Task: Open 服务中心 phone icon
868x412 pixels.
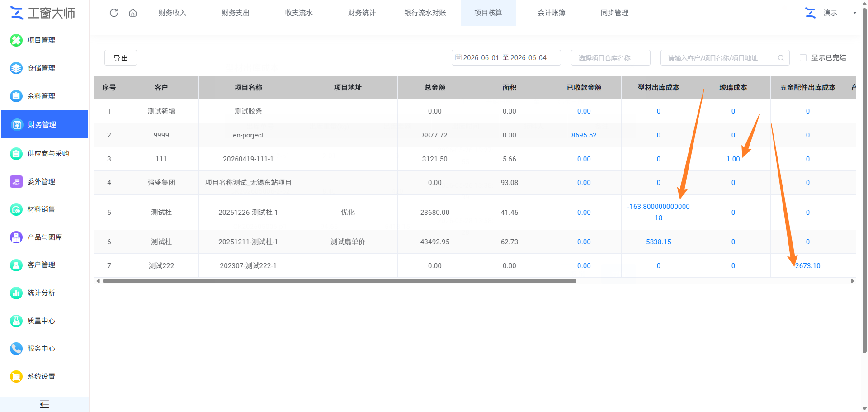Action: (x=16, y=348)
